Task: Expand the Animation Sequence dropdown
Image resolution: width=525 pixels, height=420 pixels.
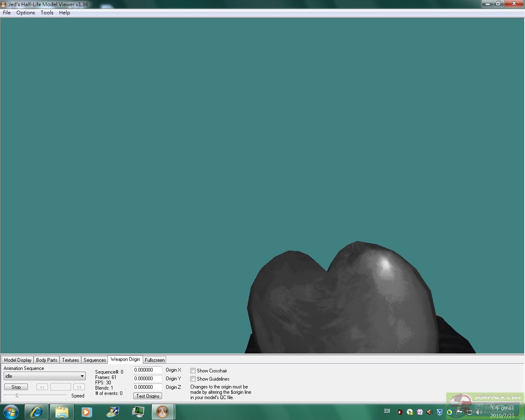Action: pyautogui.click(x=82, y=376)
